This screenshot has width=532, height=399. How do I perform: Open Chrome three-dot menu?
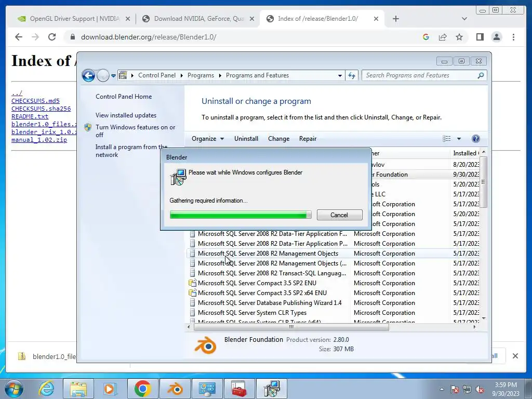(x=513, y=37)
